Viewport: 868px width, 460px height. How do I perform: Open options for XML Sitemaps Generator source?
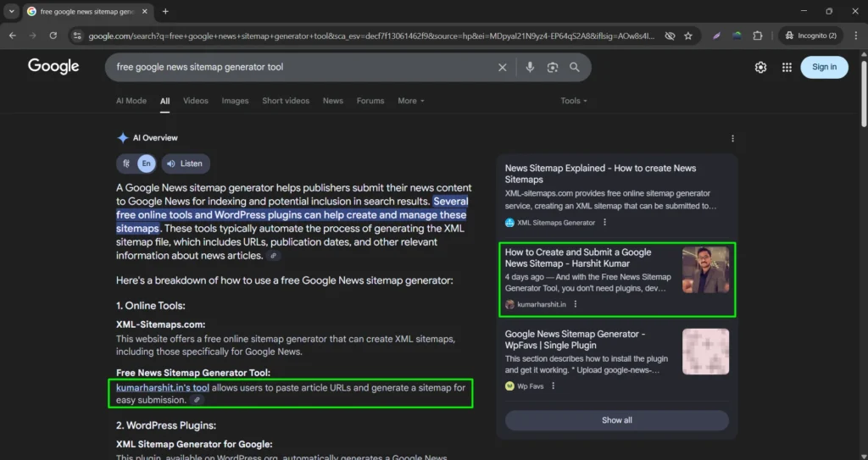(604, 223)
